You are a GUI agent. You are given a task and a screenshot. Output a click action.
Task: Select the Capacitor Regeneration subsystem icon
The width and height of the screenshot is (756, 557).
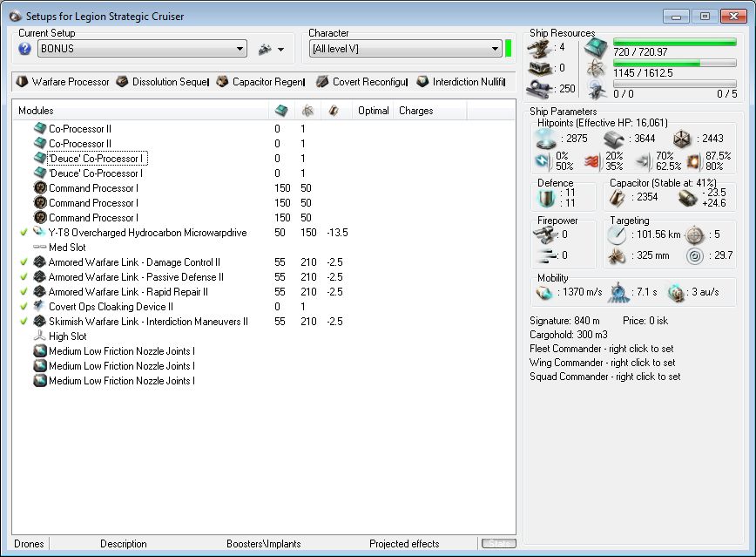[x=222, y=82]
